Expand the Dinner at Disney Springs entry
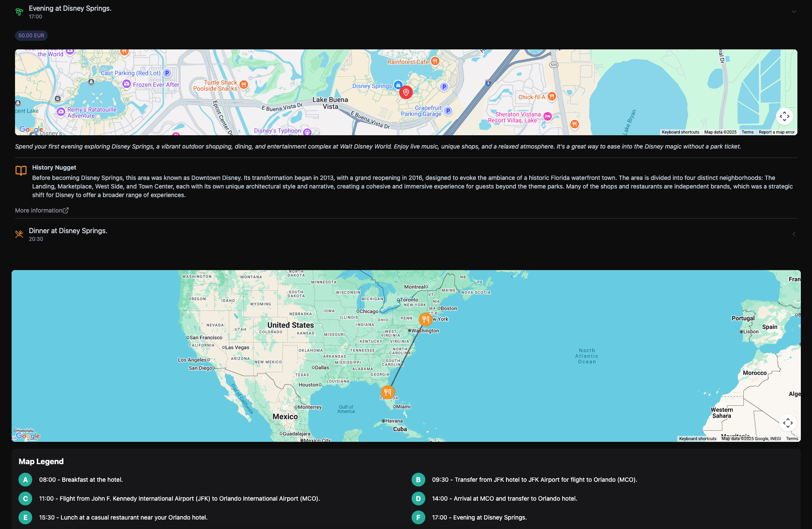The image size is (812, 529). 794,234
